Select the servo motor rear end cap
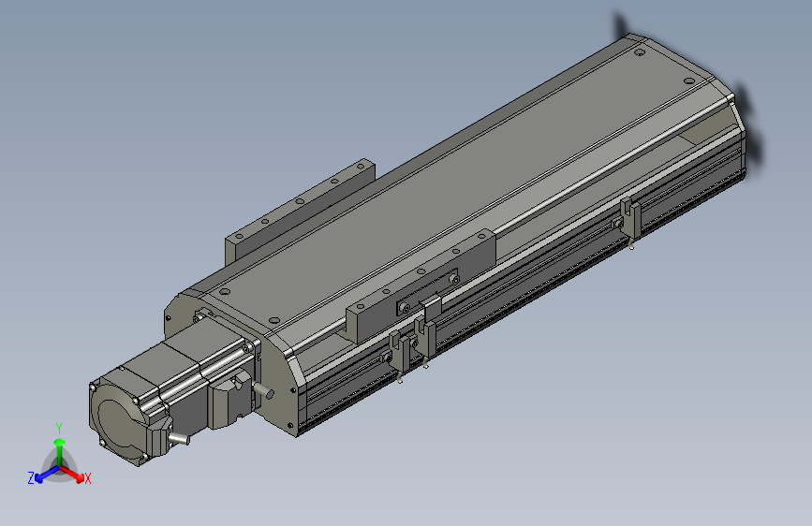 122,419
